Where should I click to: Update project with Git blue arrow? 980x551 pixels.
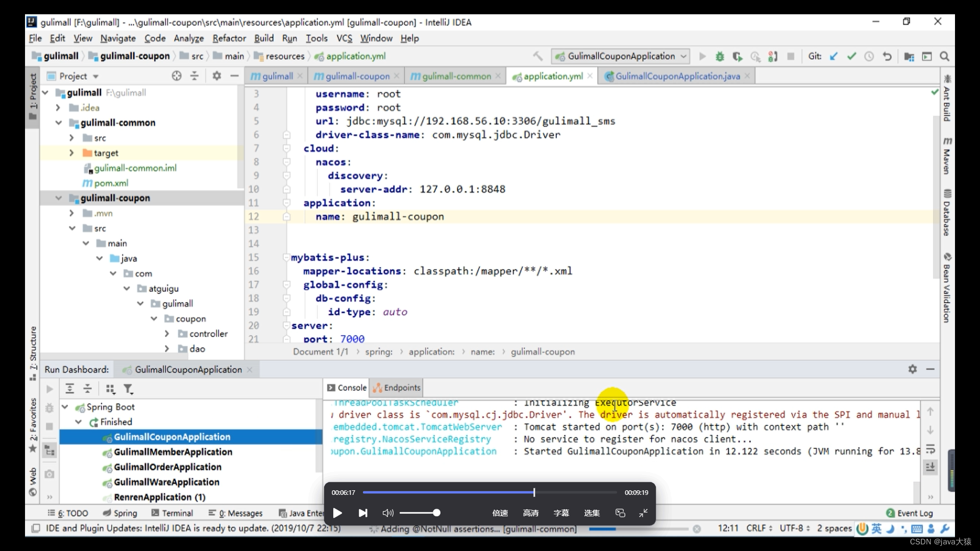coord(834,56)
